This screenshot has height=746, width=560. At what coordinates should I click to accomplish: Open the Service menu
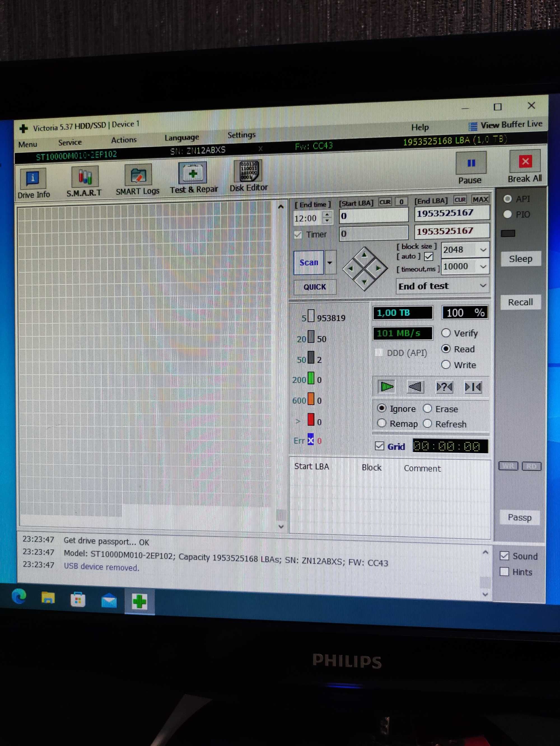click(70, 142)
